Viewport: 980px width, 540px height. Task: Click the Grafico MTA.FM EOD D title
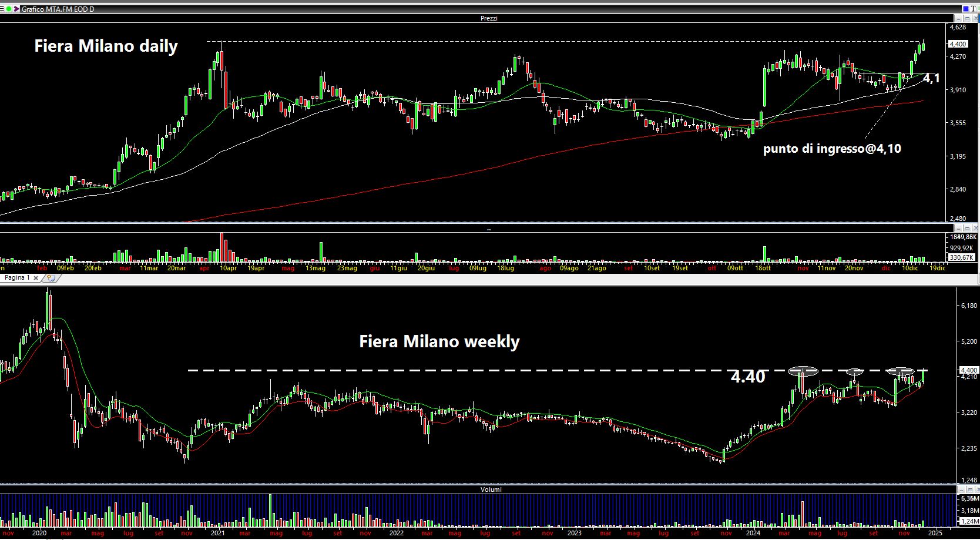pyautogui.click(x=58, y=9)
